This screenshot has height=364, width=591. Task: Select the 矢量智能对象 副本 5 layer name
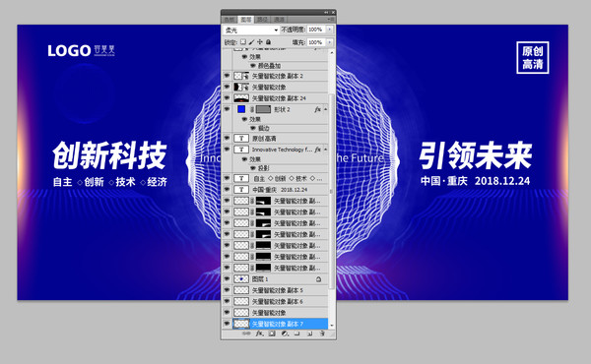coord(277,290)
